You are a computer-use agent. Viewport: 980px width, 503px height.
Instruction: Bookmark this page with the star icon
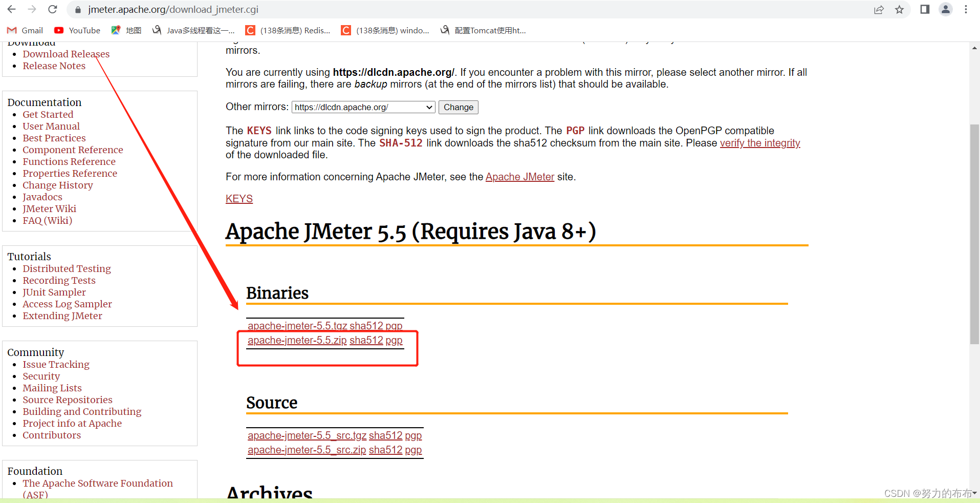tap(899, 10)
